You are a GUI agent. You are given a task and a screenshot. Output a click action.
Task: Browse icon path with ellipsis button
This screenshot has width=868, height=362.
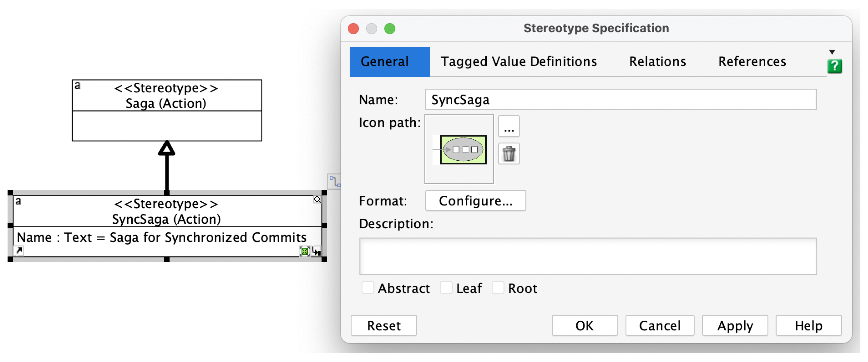(x=509, y=127)
